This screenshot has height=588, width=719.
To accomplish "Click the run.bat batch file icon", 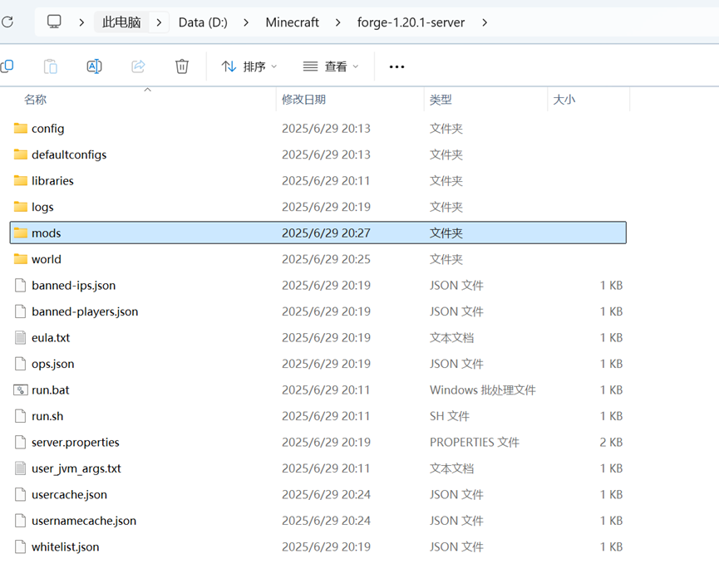I will tap(21, 390).
